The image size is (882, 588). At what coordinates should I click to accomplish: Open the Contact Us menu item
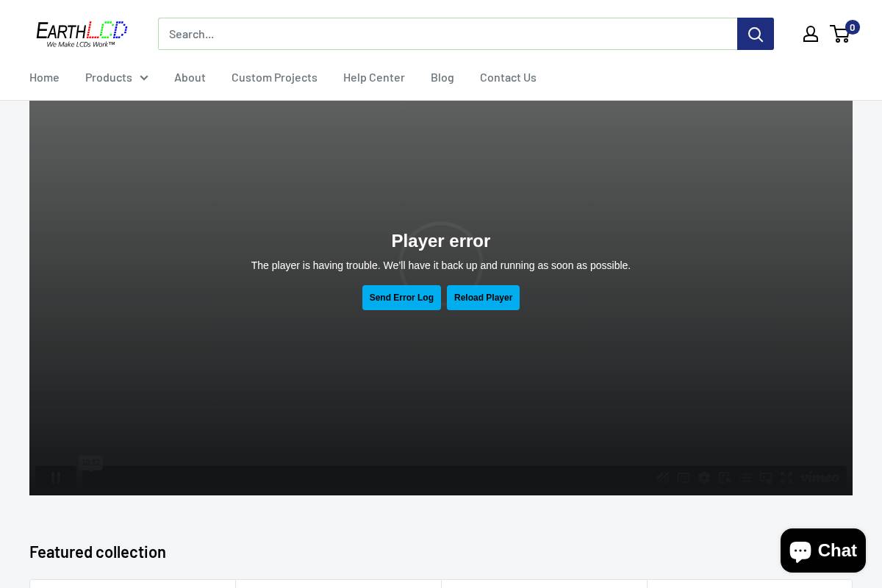508,77
